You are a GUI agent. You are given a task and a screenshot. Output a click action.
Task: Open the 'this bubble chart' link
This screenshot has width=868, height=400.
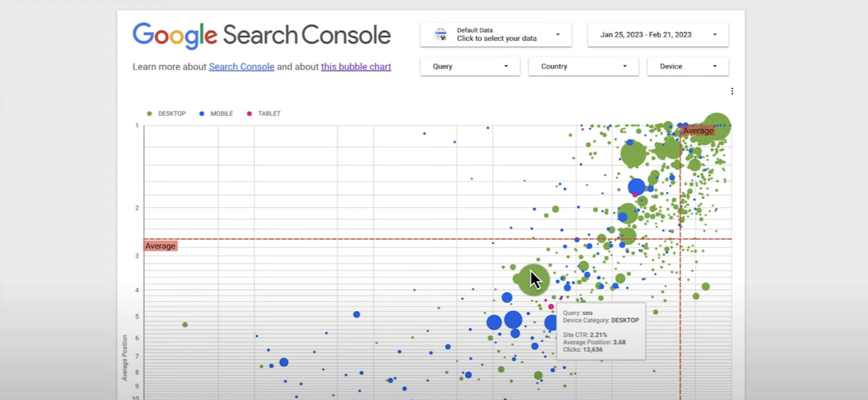click(x=356, y=67)
